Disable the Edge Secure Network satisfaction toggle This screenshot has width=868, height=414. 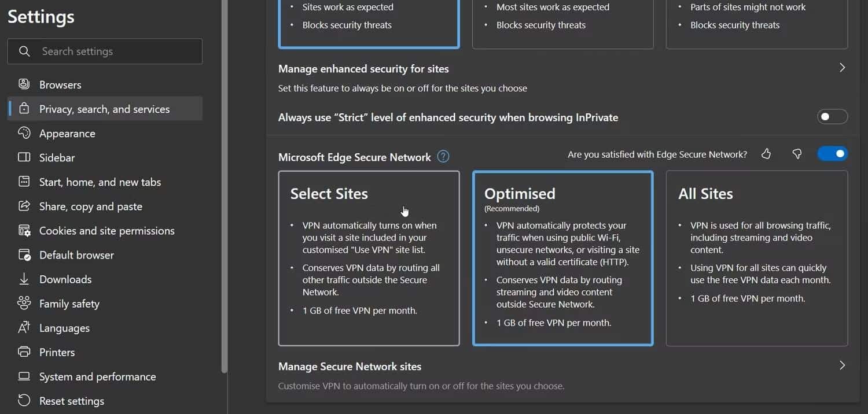(832, 153)
